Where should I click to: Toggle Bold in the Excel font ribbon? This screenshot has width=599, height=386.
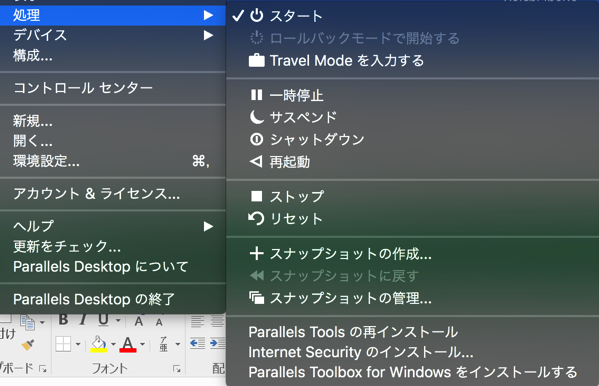pyautogui.click(x=63, y=320)
